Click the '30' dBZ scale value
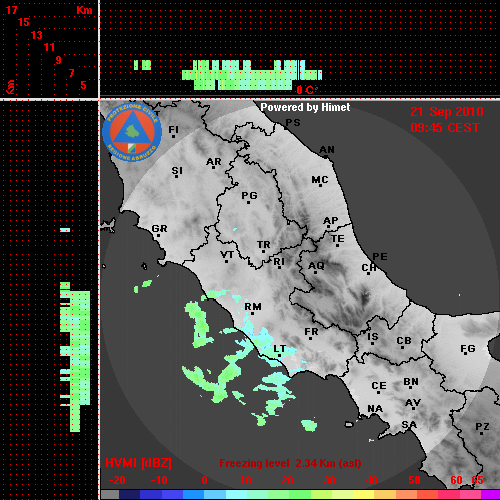This screenshot has width=500, height=500. click(329, 480)
